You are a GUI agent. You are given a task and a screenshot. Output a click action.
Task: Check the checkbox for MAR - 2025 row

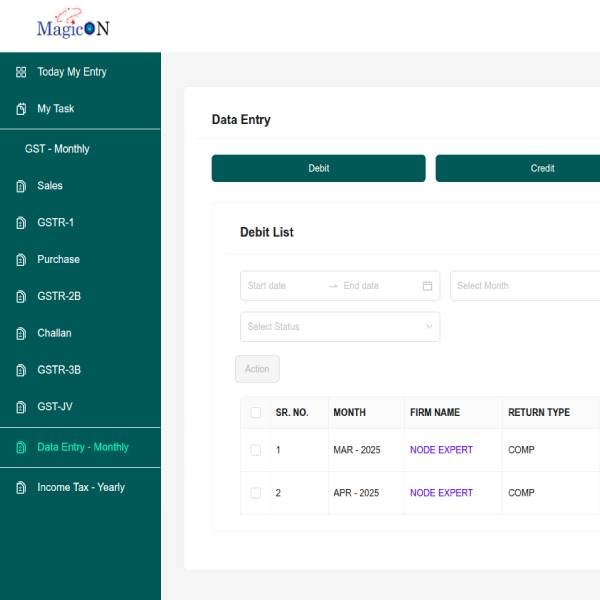coord(255,450)
